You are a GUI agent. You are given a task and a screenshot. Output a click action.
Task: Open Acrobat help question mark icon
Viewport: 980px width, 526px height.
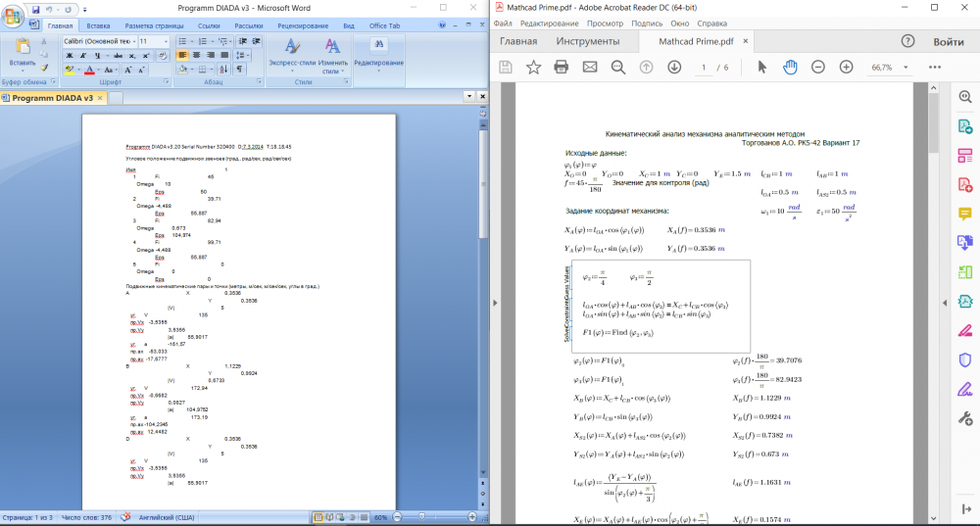(907, 41)
